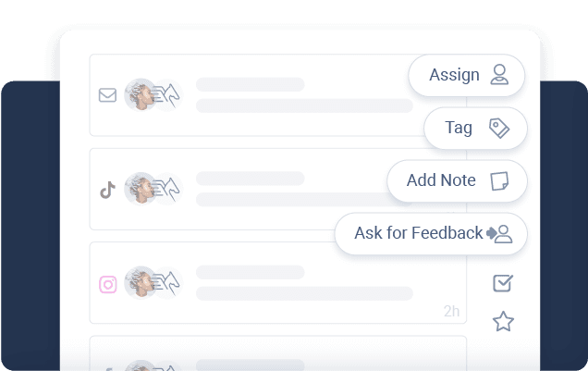Open the TikTok conversation row
This screenshot has width=588, height=371.
pos(278,189)
